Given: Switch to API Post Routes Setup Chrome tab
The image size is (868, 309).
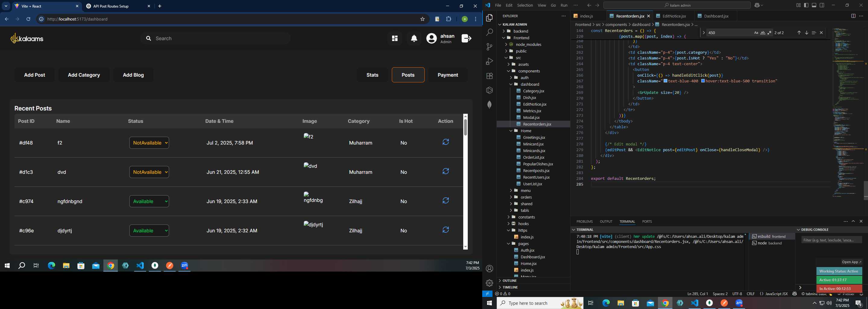Looking at the screenshot, I should click(118, 6).
